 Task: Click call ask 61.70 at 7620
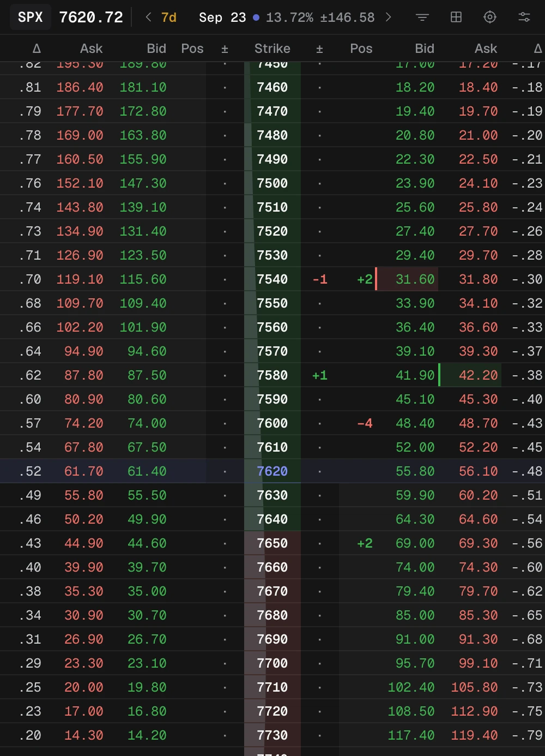(84, 471)
